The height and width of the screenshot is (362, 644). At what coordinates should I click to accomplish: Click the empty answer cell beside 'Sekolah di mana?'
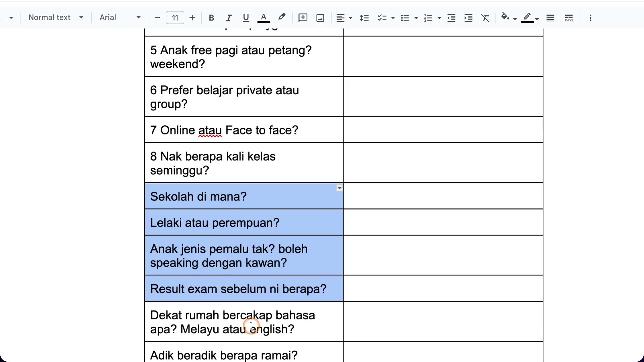click(443, 196)
